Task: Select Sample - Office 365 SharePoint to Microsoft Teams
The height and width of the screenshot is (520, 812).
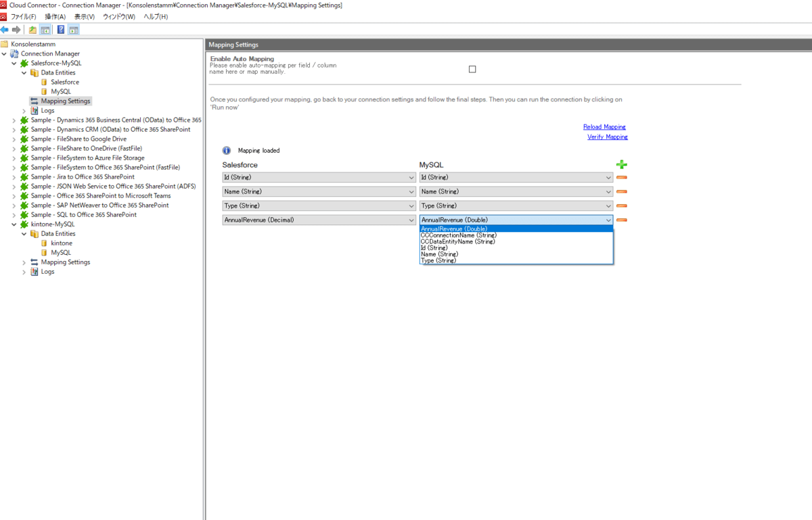Action: tap(101, 195)
